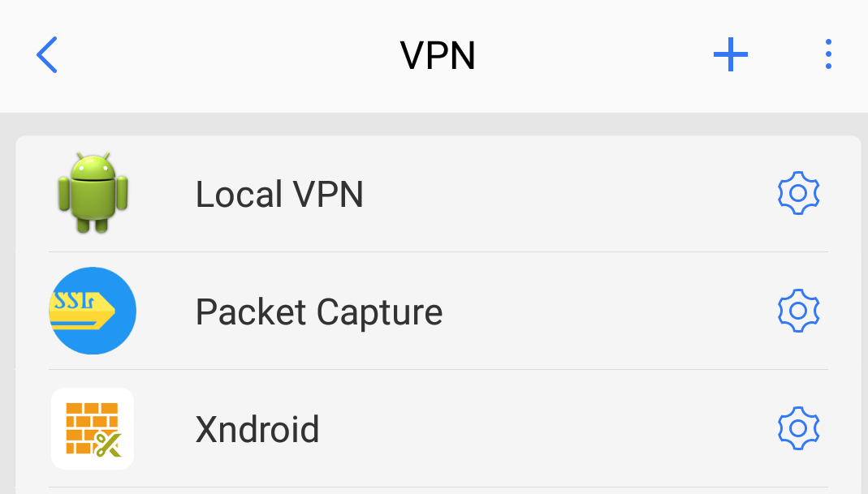Open Packet Capture gear settings
This screenshot has width=868, height=494.
point(798,311)
